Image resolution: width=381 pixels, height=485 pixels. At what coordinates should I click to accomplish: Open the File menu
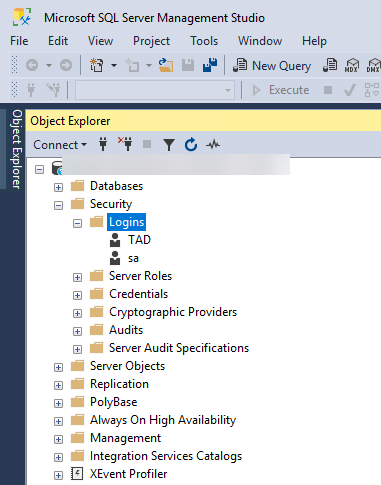[x=19, y=41]
